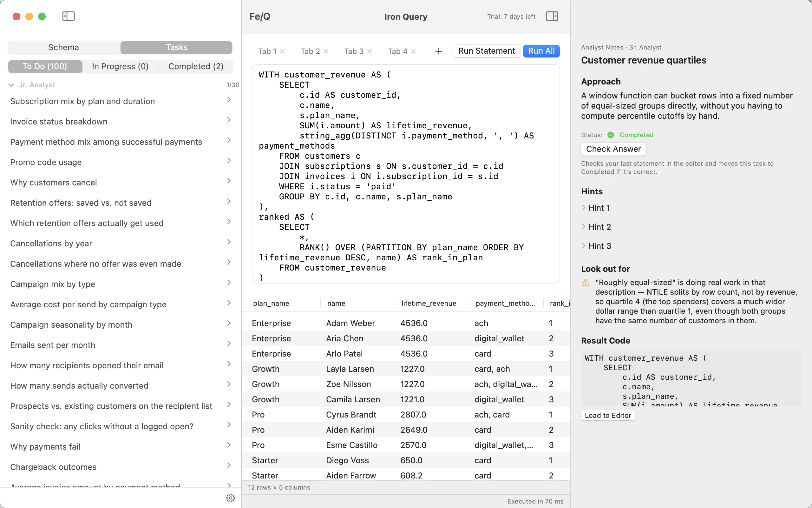Close Tab 3 with its X

(x=370, y=51)
